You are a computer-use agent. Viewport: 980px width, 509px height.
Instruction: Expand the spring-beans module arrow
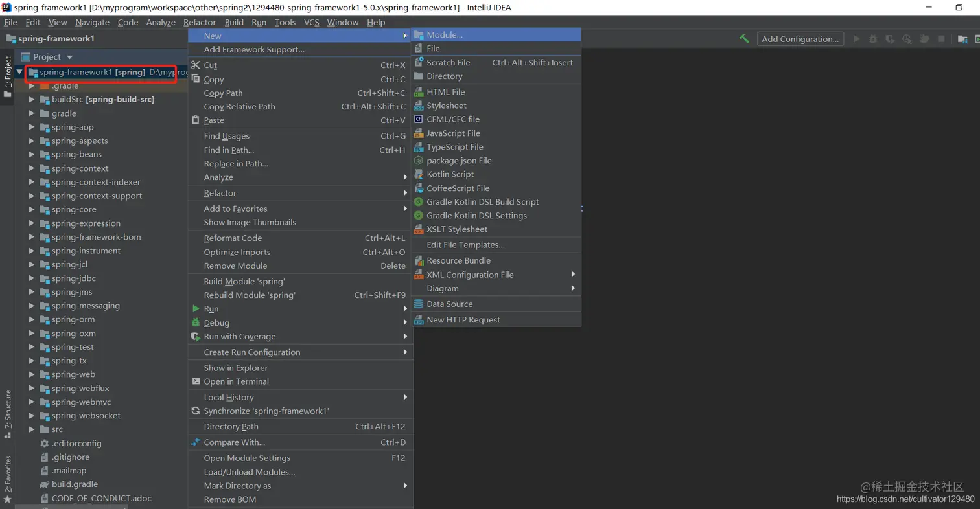[x=31, y=154]
